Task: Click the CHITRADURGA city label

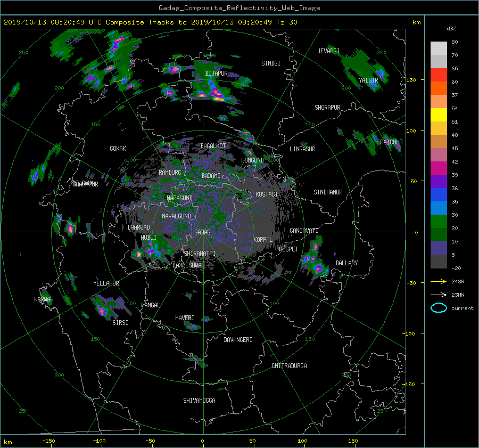Action: pos(289,366)
